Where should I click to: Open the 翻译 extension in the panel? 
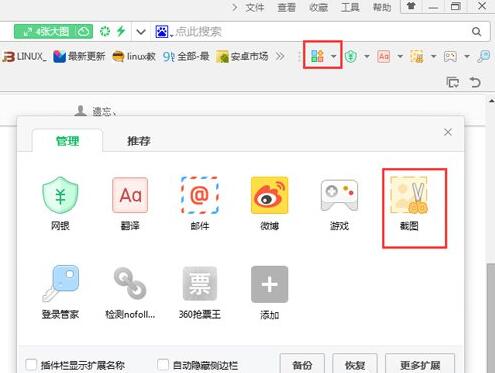point(130,203)
